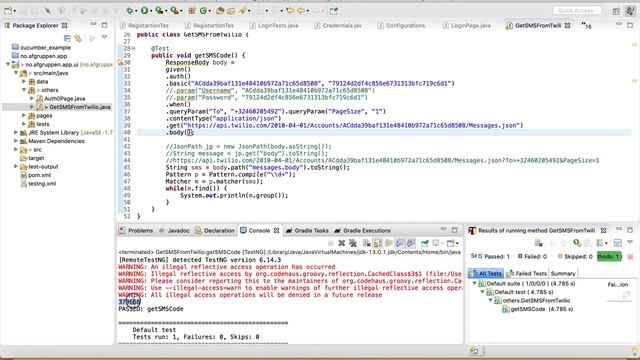The height and width of the screenshot is (360, 640).
Task: Collapse the others package
Action: tap(24, 90)
